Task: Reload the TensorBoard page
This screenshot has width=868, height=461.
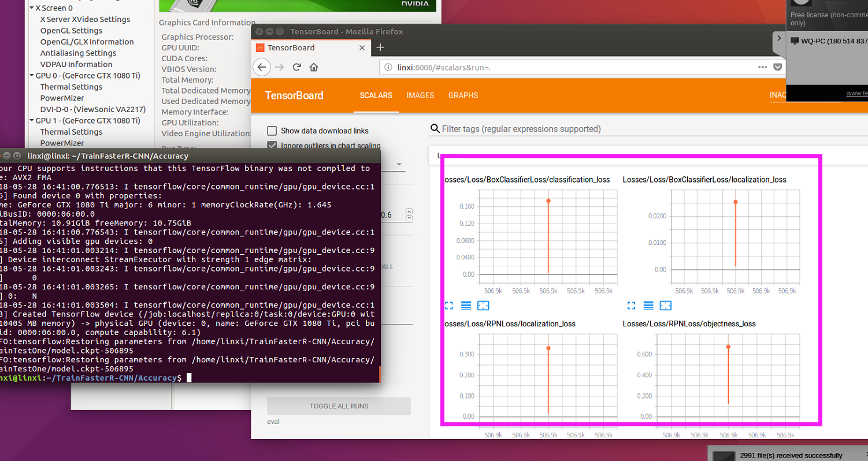Action: tap(296, 67)
